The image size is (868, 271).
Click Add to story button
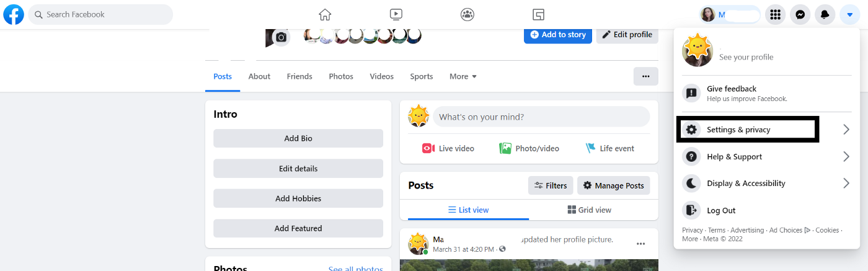[x=558, y=35]
